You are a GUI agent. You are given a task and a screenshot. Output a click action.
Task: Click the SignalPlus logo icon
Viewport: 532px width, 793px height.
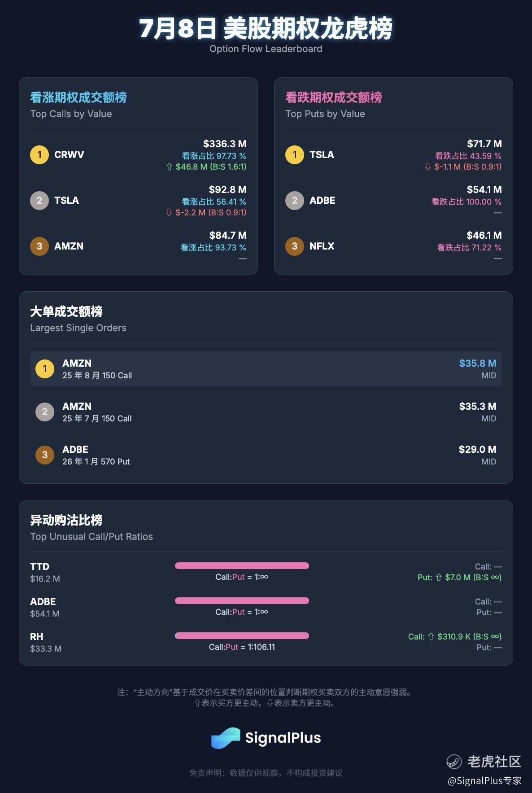pos(226,738)
